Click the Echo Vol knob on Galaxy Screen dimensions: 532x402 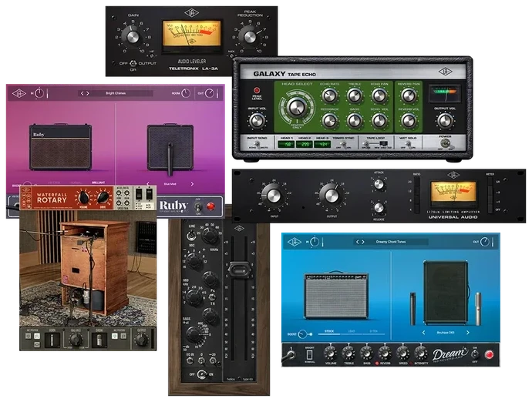[379, 121]
